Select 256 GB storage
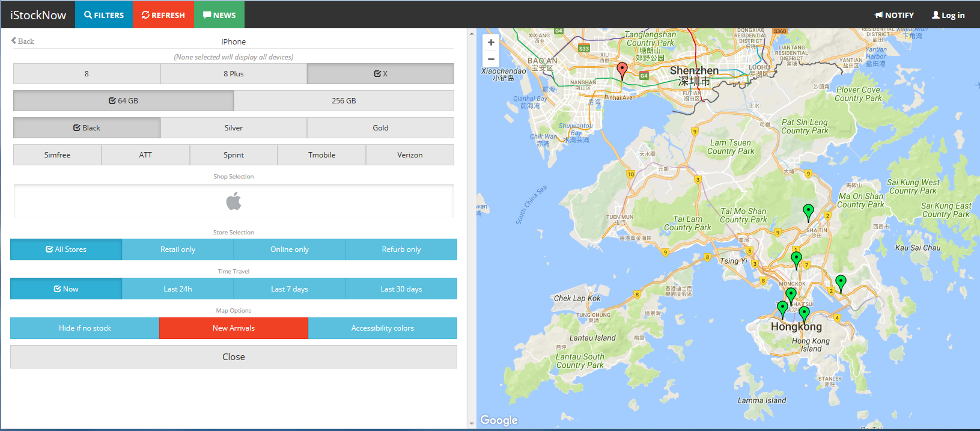The image size is (980, 431). coord(344,101)
